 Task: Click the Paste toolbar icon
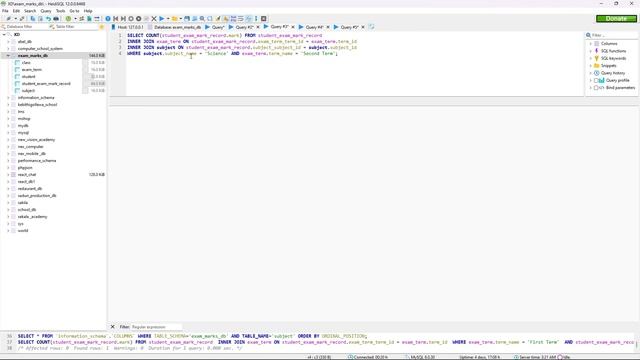[40, 19]
